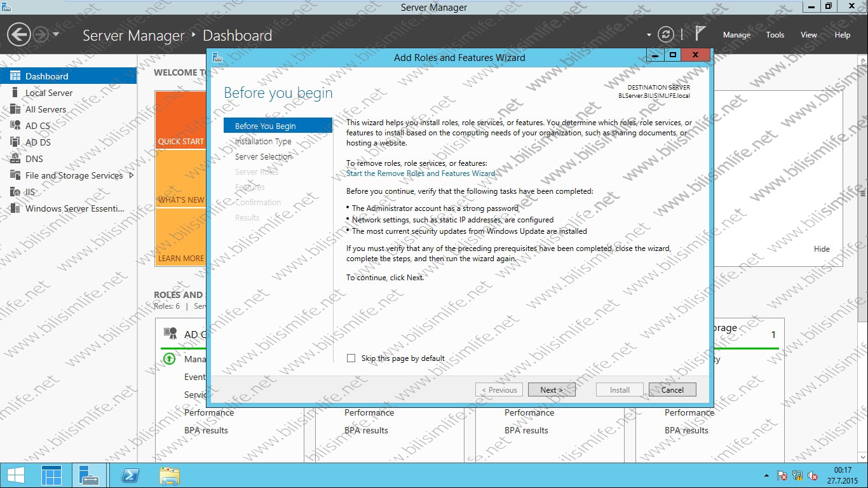The height and width of the screenshot is (488, 868).
Task: Check Skip this page by default
Action: [x=351, y=358]
